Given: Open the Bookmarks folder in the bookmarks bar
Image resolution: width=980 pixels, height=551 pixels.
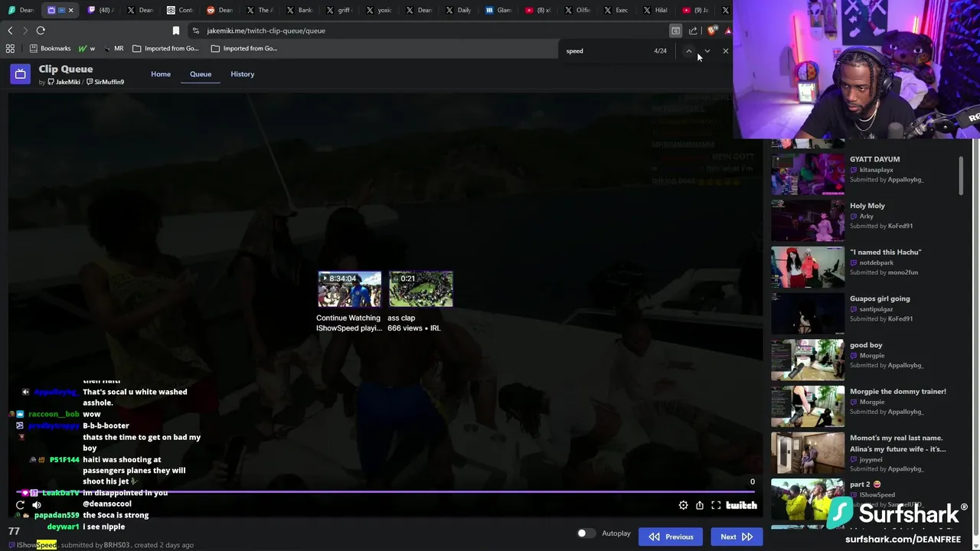Looking at the screenshot, I should tap(50, 48).
